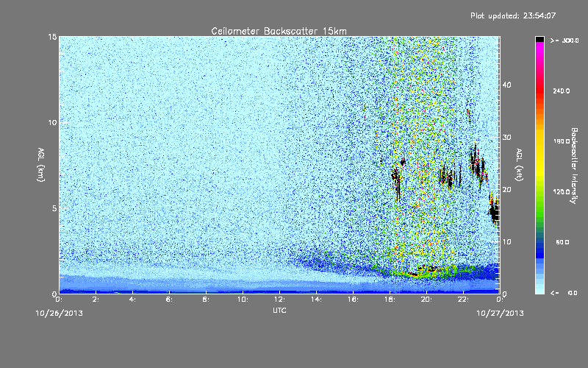Click the '>= 300.0' colorbar maximum label
Image resolution: width=588 pixels, height=368 pixels.
coord(564,40)
